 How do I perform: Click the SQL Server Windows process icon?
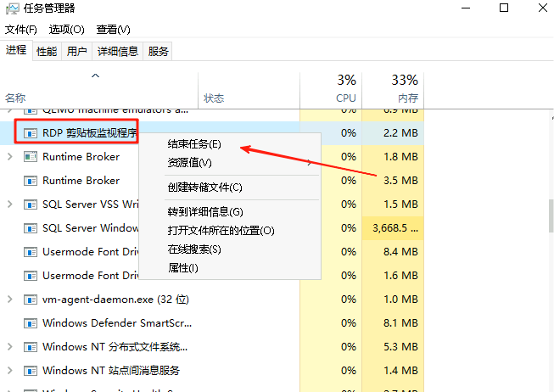tap(31, 228)
